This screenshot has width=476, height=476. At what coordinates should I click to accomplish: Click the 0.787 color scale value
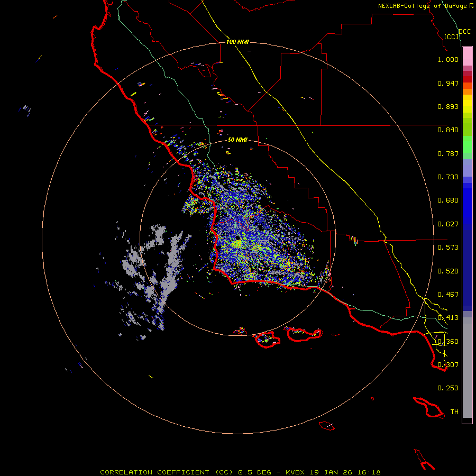pos(448,153)
